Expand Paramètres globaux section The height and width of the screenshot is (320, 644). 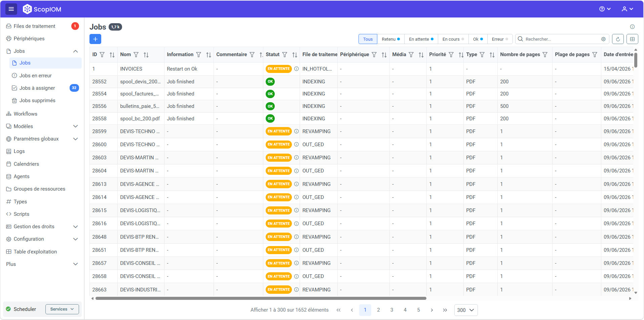(x=75, y=139)
